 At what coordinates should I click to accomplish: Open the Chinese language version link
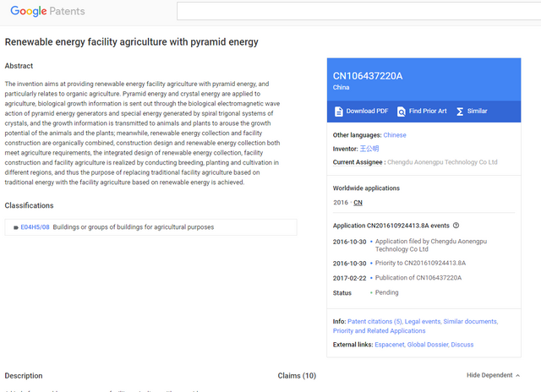395,135
